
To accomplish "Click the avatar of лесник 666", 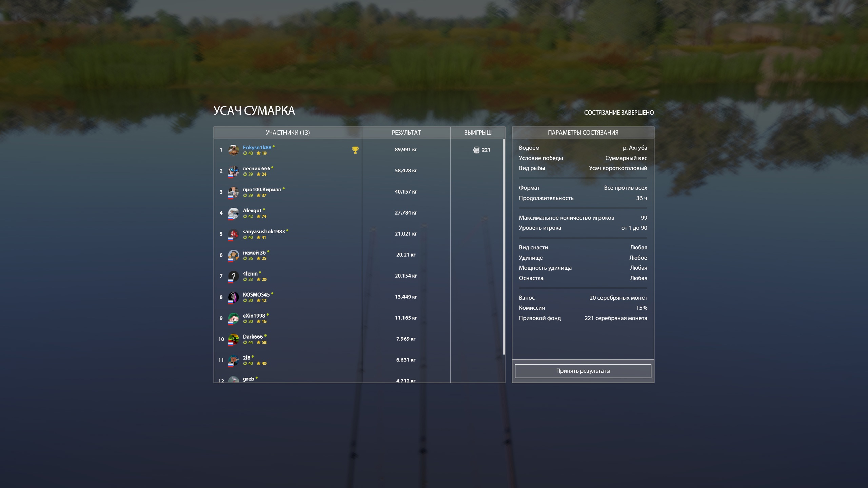I will (x=233, y=171).
